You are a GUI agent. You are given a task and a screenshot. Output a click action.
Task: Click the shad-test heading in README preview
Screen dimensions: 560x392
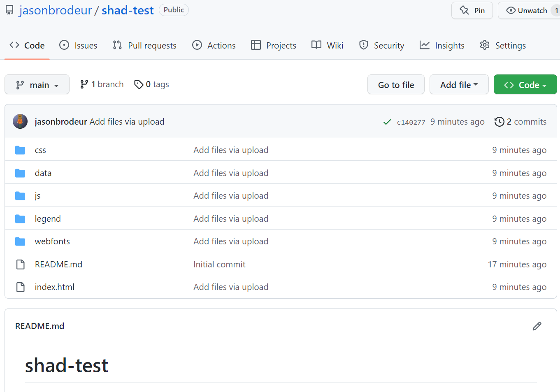[x=67, y=366]
